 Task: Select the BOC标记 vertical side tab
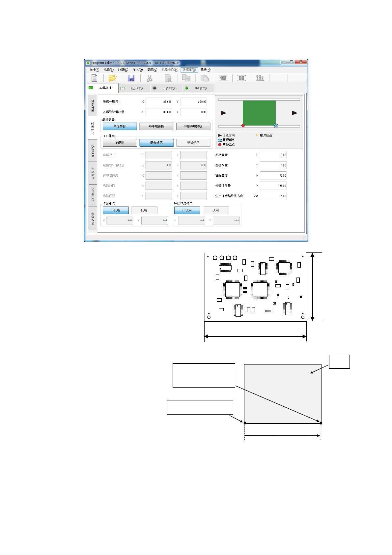coord(93,151)
